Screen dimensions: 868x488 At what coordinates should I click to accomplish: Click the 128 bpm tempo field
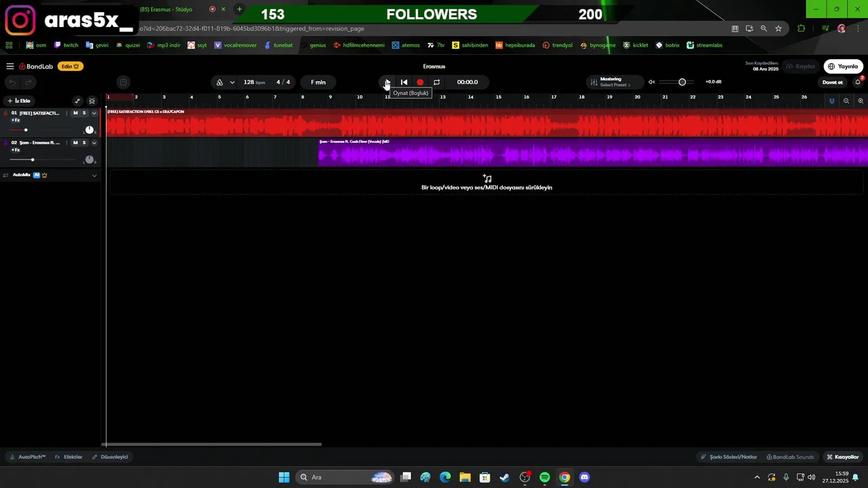click(x=254, y=82)
